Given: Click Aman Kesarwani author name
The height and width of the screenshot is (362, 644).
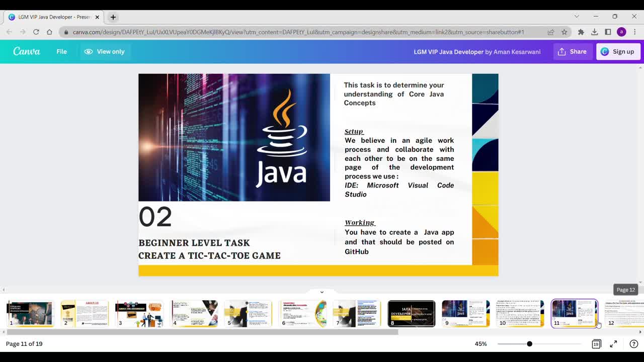Looking at the screenshot, I should (517, 51).
